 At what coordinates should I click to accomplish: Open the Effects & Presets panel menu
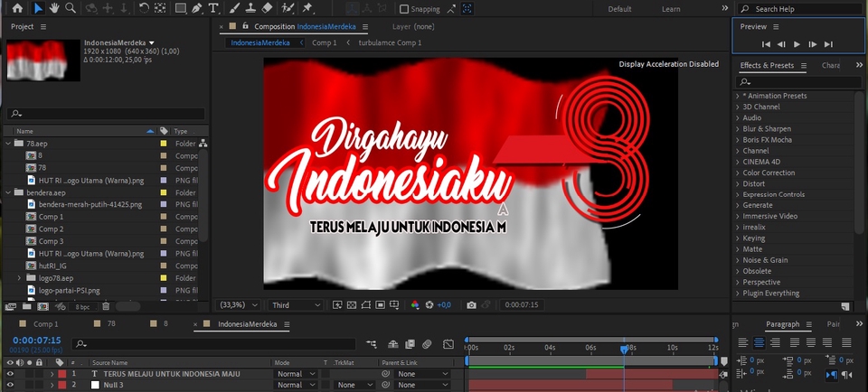803,65
